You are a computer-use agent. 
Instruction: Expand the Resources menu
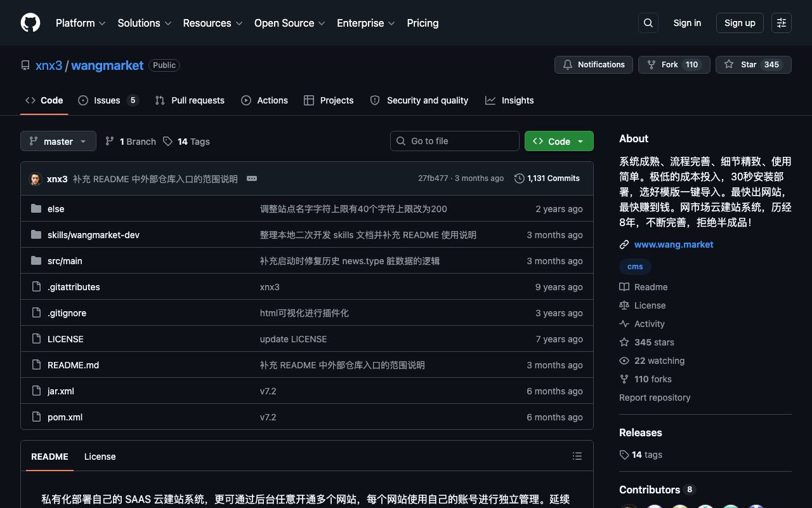pyautogui.click(x=213, y=23)
